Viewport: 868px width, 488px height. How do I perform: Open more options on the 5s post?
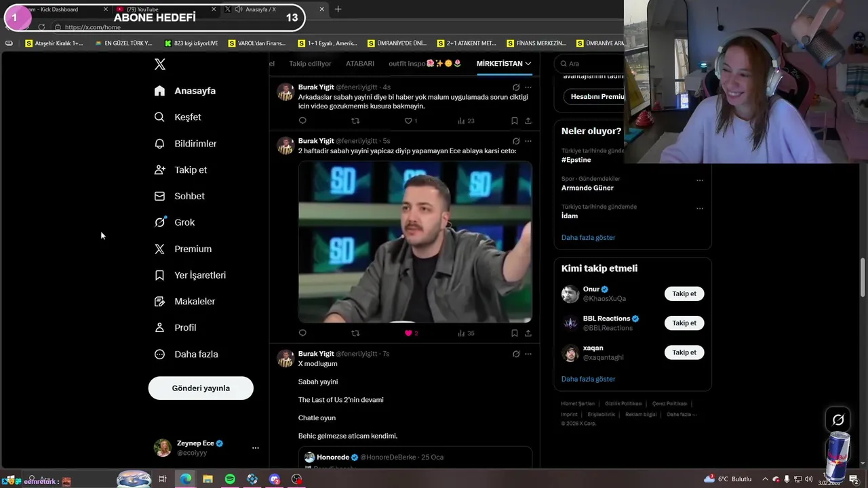pos(528,141)
